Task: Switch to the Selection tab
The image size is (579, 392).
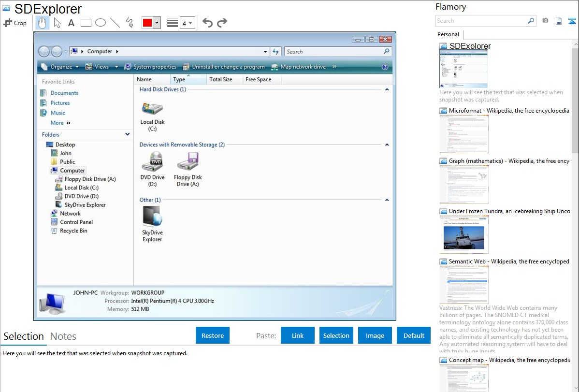Action: [x=24, y=336]
